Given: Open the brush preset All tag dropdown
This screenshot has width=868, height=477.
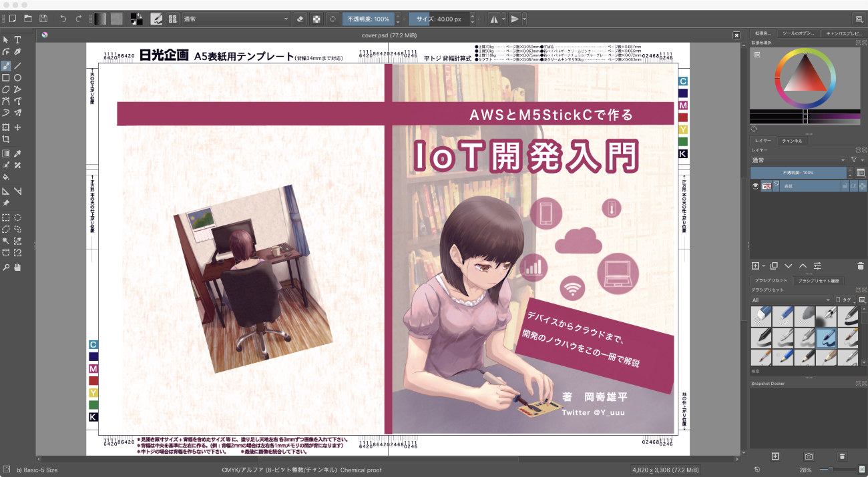Looking at the screenshot, I should click(x=791, y=300).
